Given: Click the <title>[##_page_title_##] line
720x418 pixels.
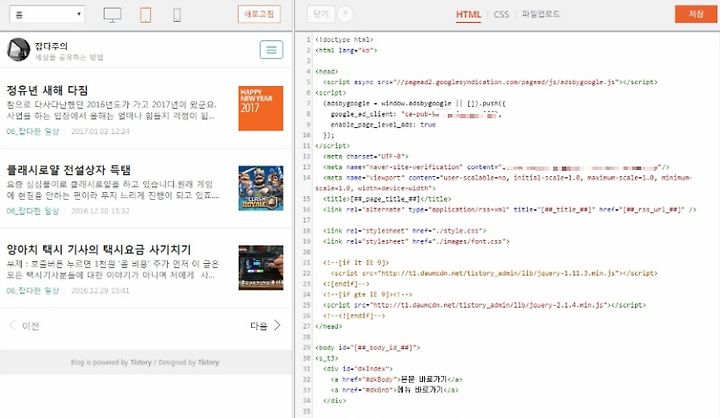Looking at the screenshot, I should pyautogui.click(x=387, y=199).
